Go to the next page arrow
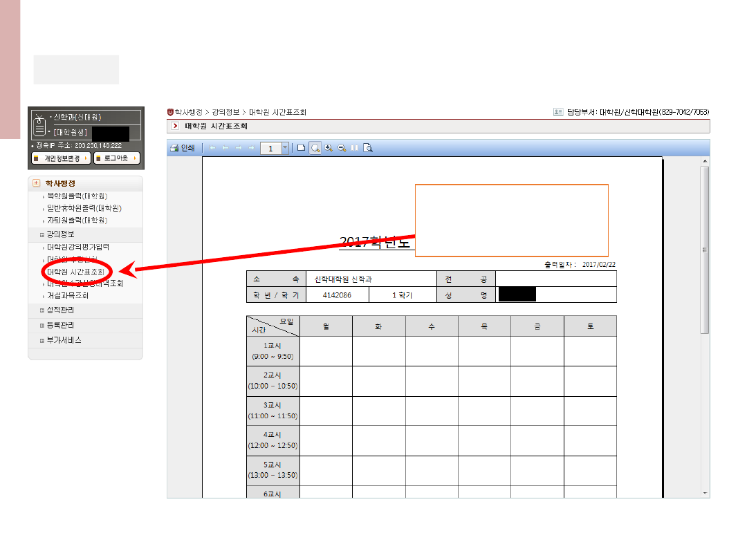Screen dimensions: 747x560 (x=239, y=148)
